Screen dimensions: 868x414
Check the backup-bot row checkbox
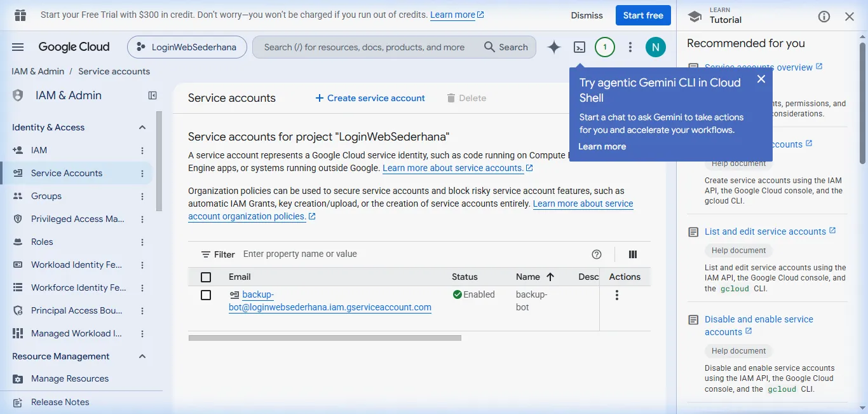pyautogui.click(x=206, y=295)
